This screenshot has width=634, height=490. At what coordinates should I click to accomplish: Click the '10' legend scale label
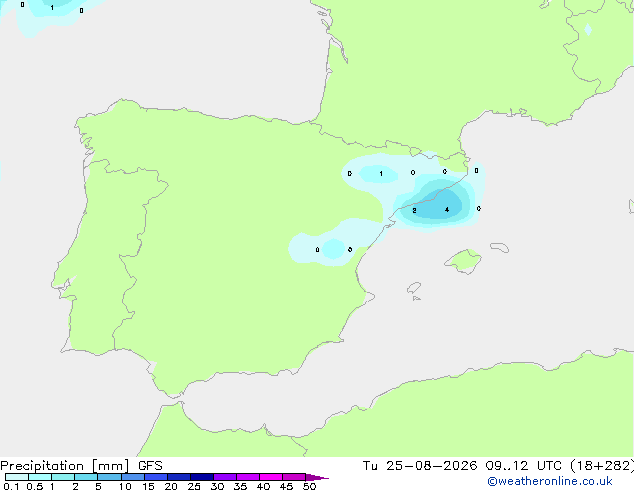pyautogui.click(x=125, y=486)
